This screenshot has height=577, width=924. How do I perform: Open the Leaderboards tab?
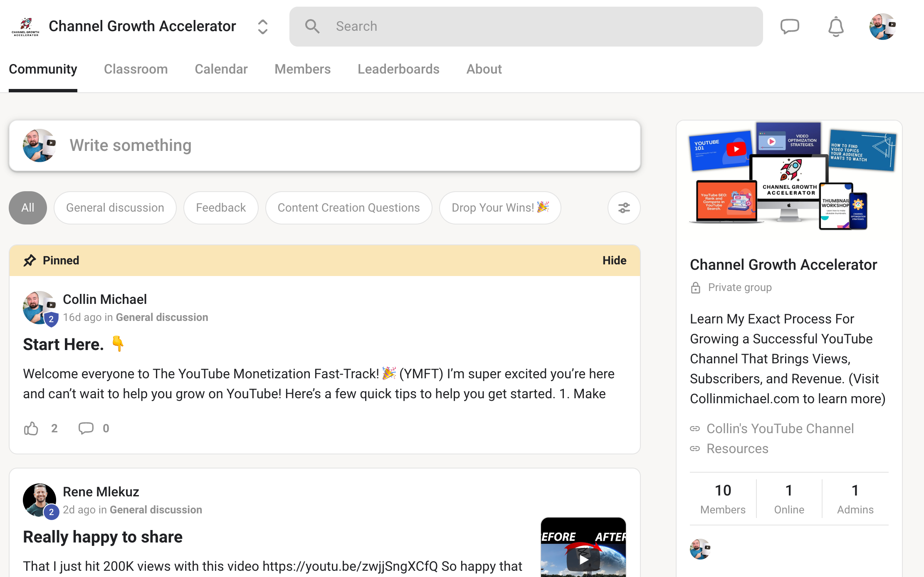point(398,69)
